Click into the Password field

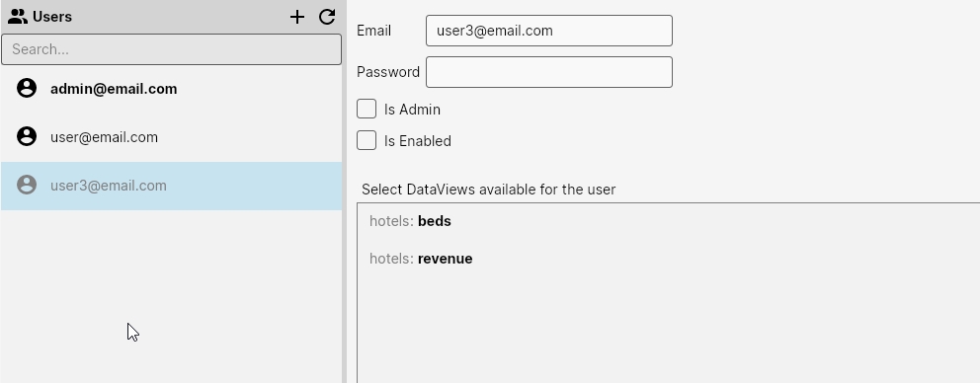click(x=548, y=72)
